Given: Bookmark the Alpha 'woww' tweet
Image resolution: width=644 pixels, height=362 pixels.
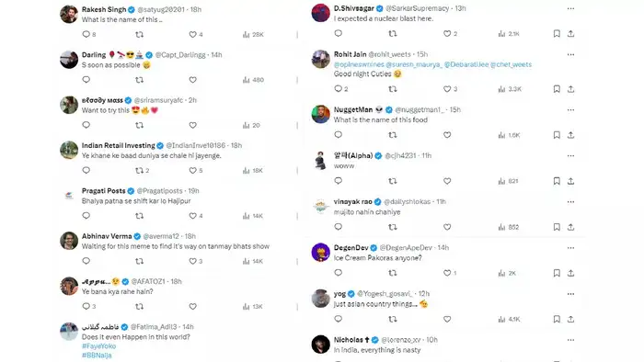Looking at the screenshot, I should 557,181.
